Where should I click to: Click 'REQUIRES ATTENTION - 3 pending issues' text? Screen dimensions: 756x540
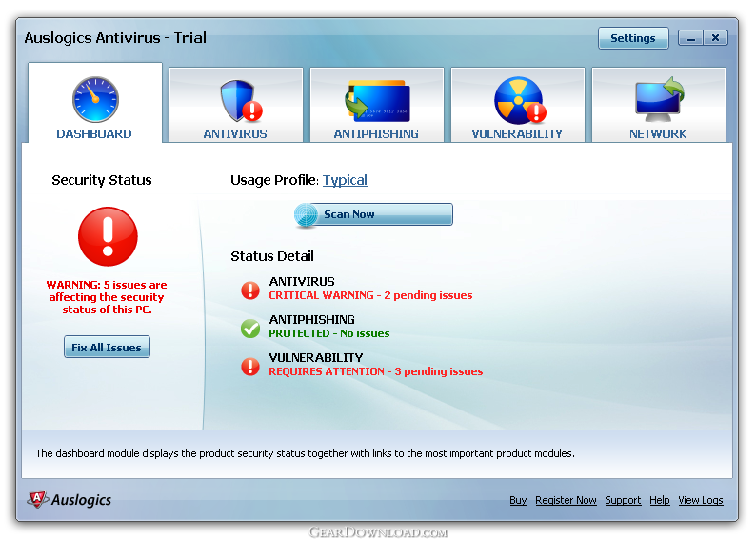click(x=376, y=371)
